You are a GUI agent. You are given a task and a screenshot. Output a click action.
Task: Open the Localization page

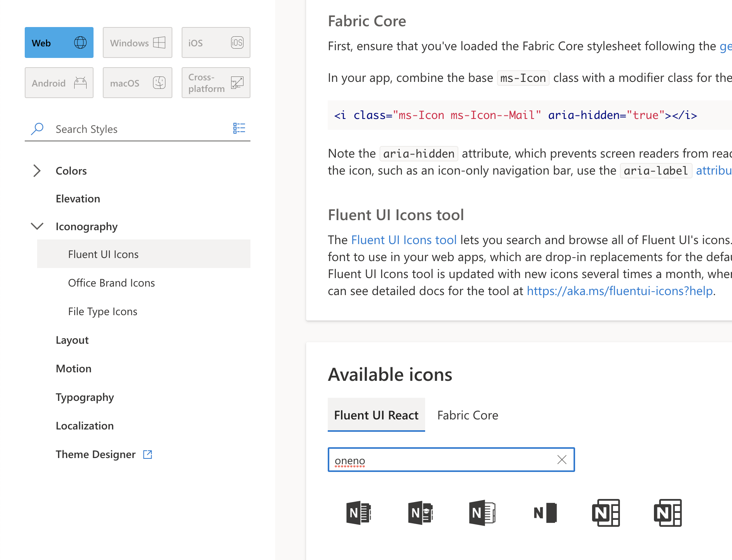pos(85,426)
